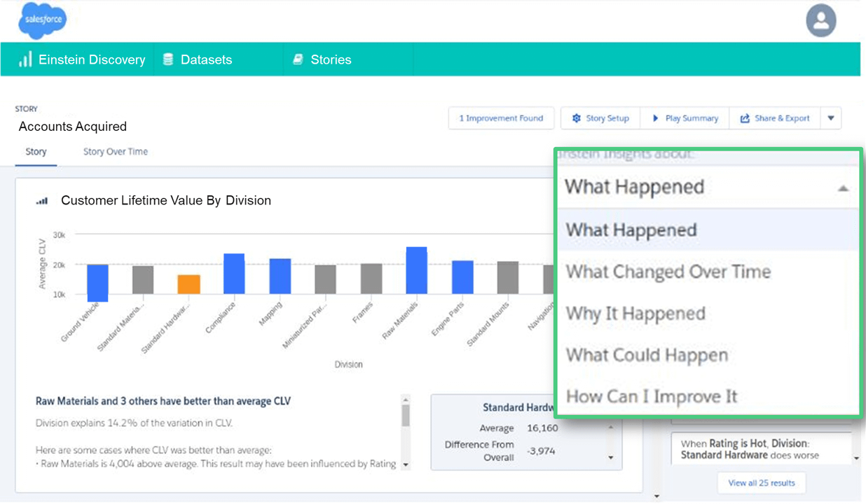
Task: Click the Engine Parts blue bar
Action: 462,277
